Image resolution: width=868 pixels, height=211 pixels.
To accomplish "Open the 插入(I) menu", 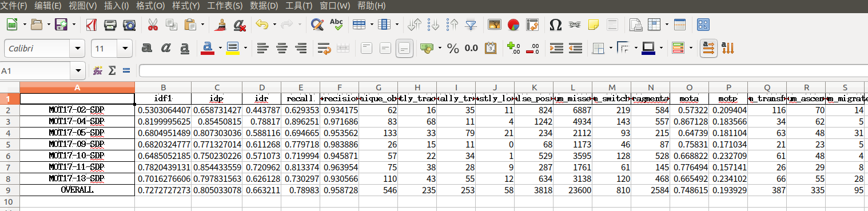I will (x=117, y=6).
